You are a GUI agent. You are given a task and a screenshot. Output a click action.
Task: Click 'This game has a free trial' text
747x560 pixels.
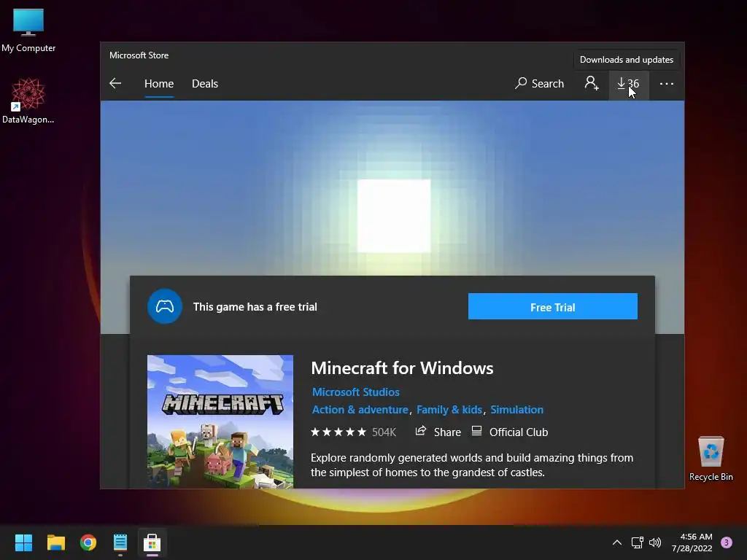(x=255, y=307)
